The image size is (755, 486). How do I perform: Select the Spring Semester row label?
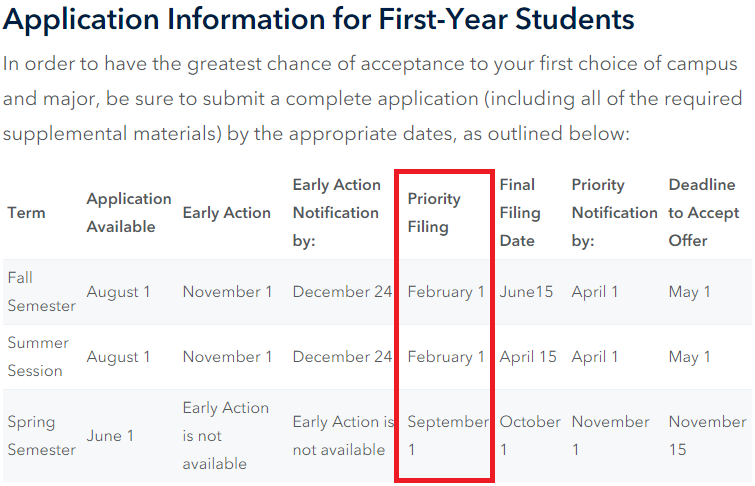(41, 436)
